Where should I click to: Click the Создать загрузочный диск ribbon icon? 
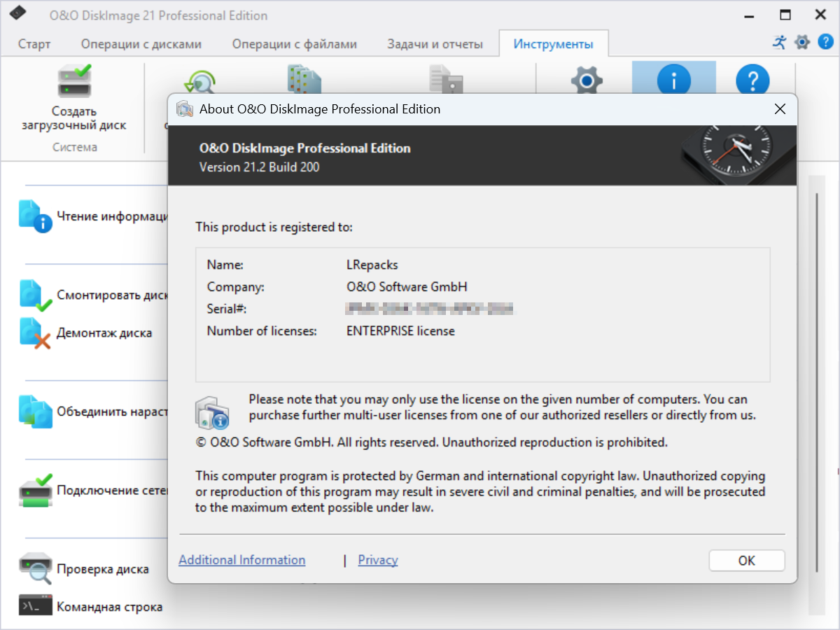click(x=75, y=80)
